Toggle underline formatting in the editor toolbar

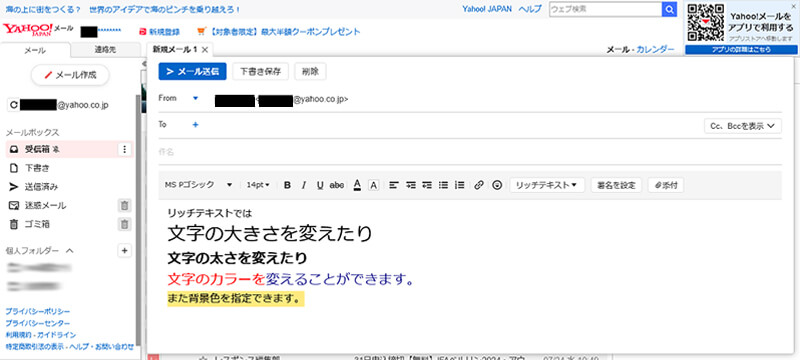(320, 185)
